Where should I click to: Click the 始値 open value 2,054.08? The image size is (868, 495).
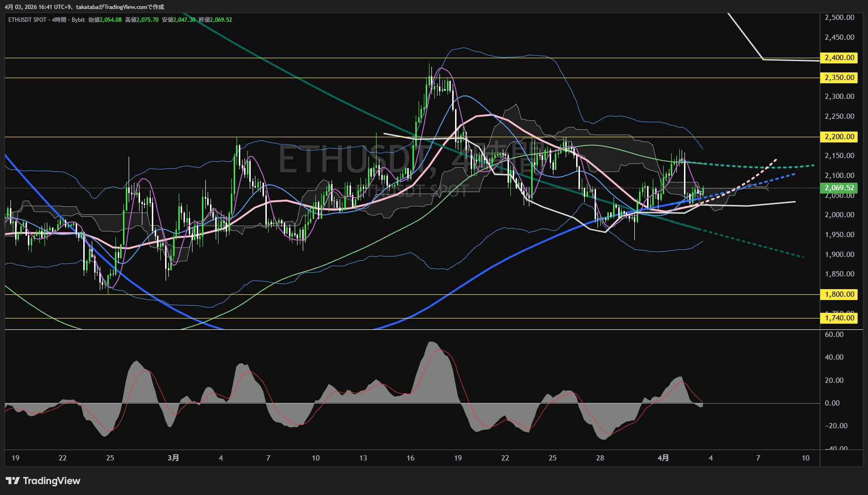coord(111,20)
